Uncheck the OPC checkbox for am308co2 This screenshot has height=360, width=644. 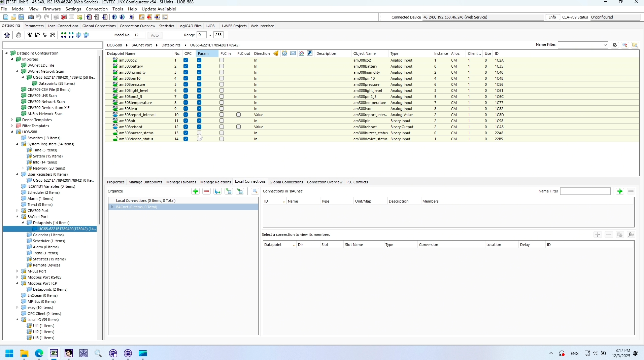pos(186,60)
